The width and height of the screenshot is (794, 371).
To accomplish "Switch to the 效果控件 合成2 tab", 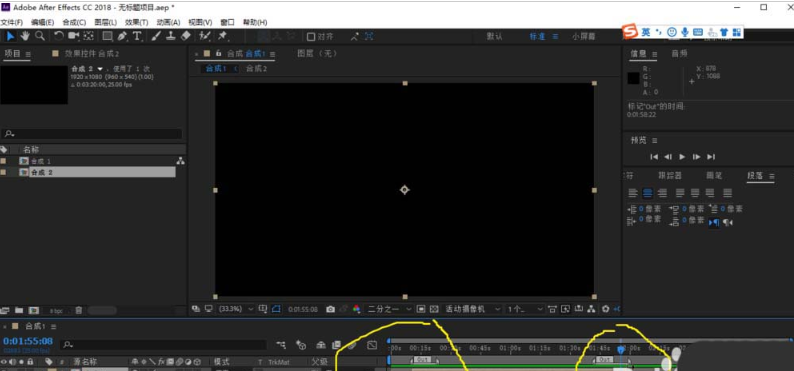I will coord(92,54).
